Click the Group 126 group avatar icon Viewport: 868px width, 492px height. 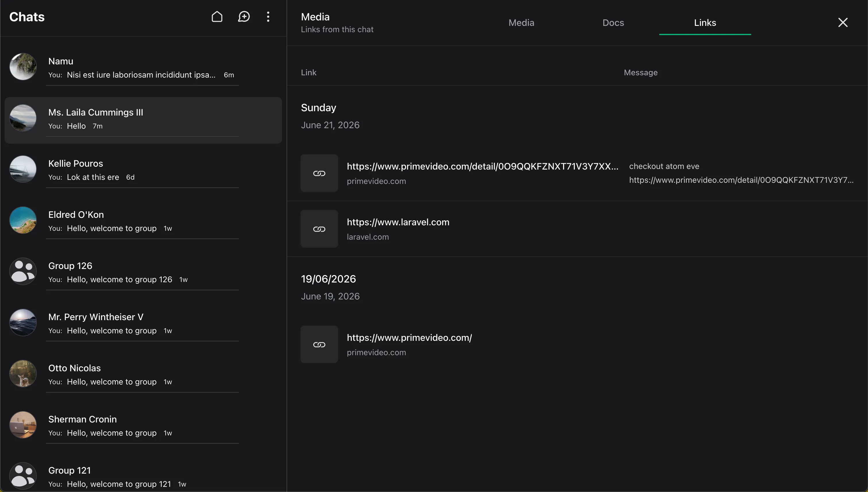23,271
